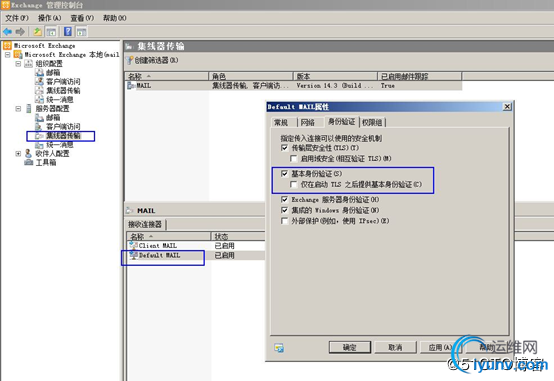
Task: Click the 已启用邮件跟踪 column header
Action: (420, 76)
